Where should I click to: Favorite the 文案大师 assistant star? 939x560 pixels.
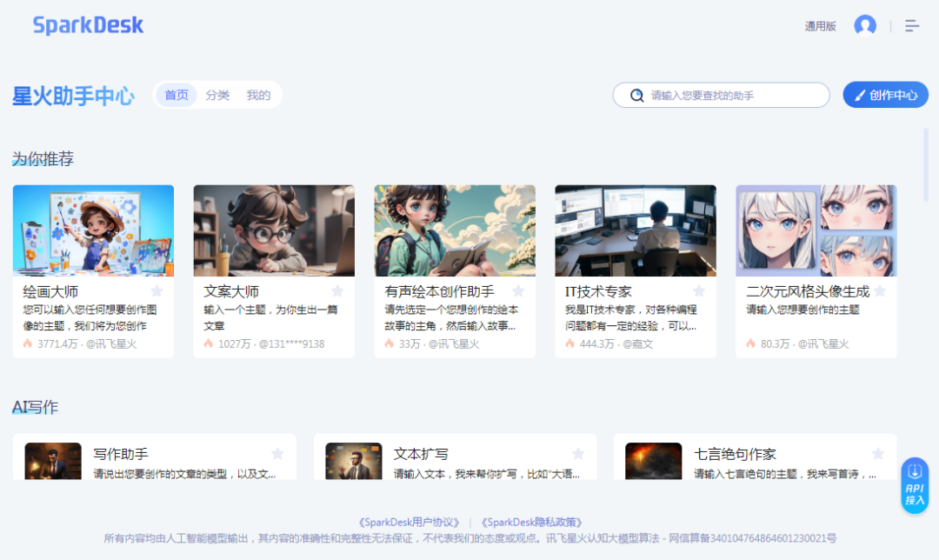tap(337, 291)
